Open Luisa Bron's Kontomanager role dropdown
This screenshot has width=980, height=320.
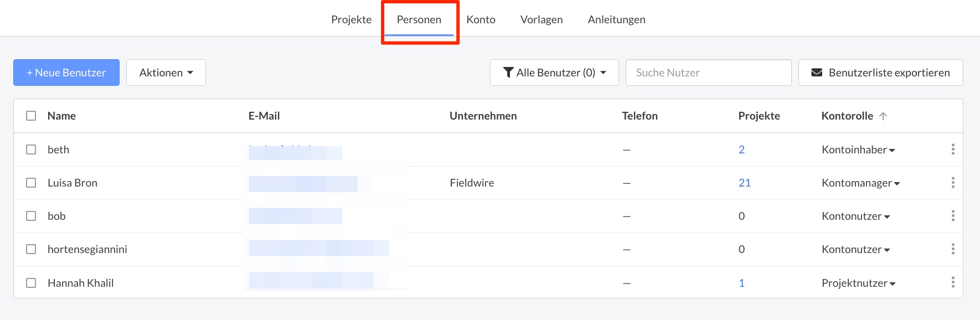coord(861,183)
